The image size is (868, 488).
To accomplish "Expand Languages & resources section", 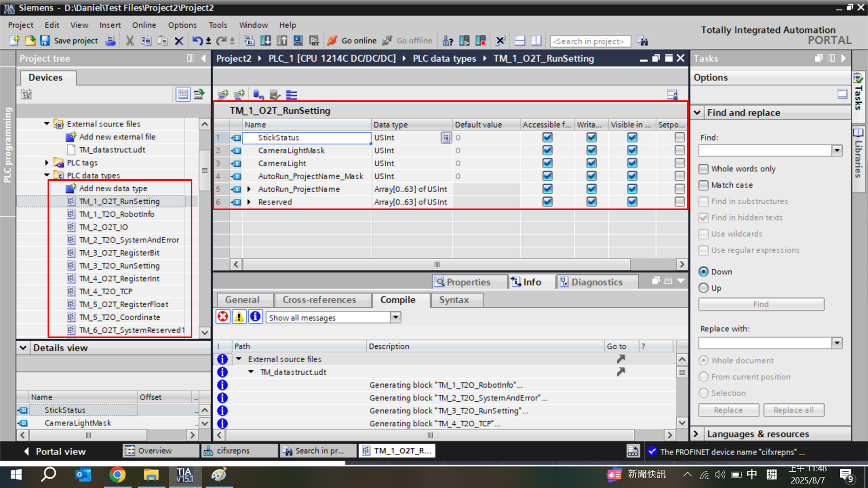I will pyautogui.click(x=697, y=434).
